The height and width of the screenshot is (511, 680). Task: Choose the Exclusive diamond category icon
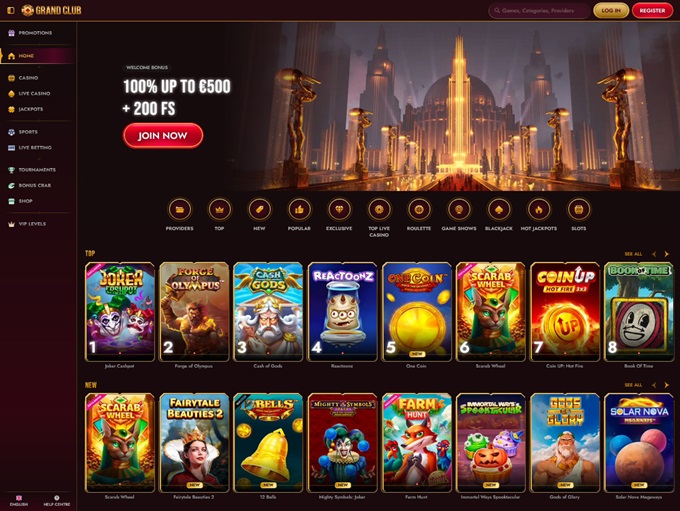click(x=339, y=210)
